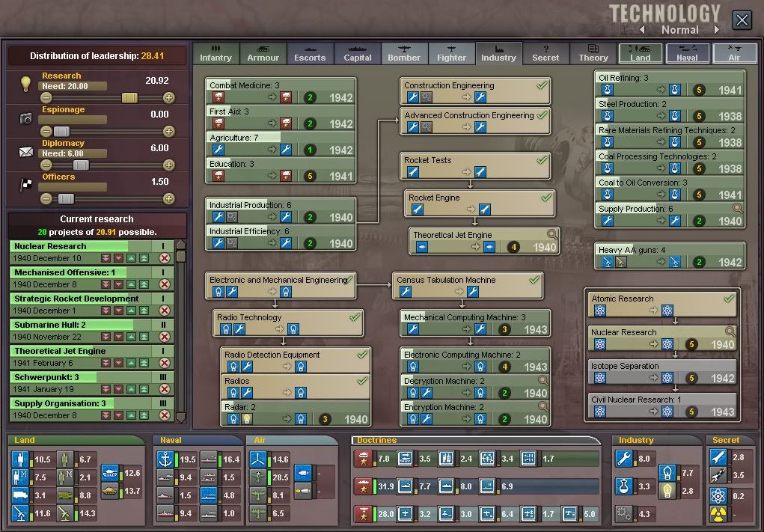
Task: Cancel Nuclear Research project with red X
Action: click(x=165, y=258)
